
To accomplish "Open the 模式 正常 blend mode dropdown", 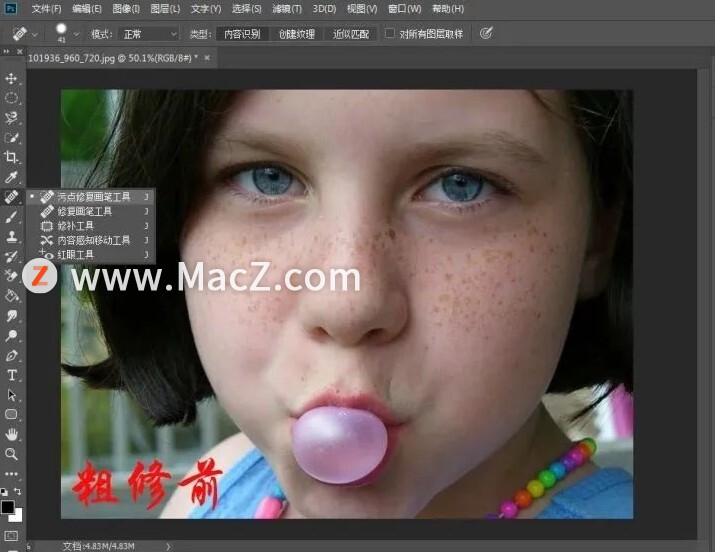I will pyautogui.click(x=148, y=34).
